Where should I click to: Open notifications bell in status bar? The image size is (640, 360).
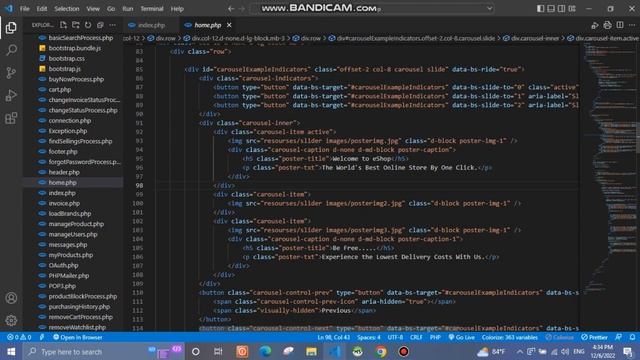coord(632,337)
